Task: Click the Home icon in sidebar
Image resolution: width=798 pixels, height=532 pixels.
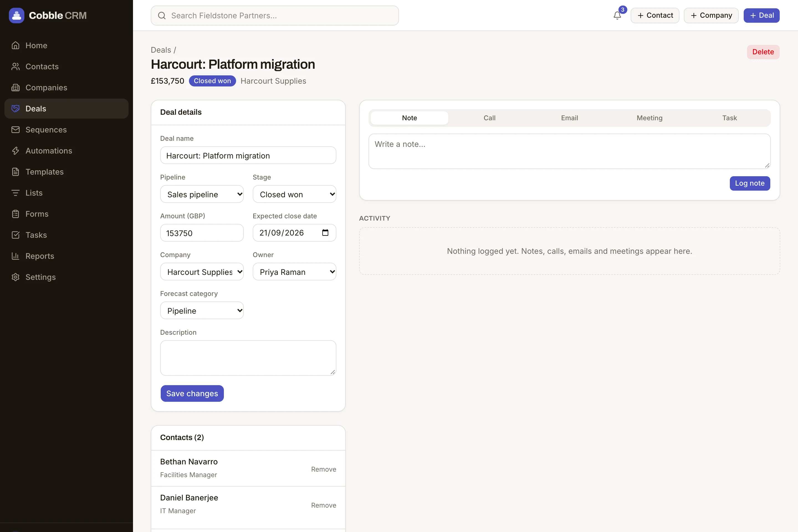Action: coord(16,45)
